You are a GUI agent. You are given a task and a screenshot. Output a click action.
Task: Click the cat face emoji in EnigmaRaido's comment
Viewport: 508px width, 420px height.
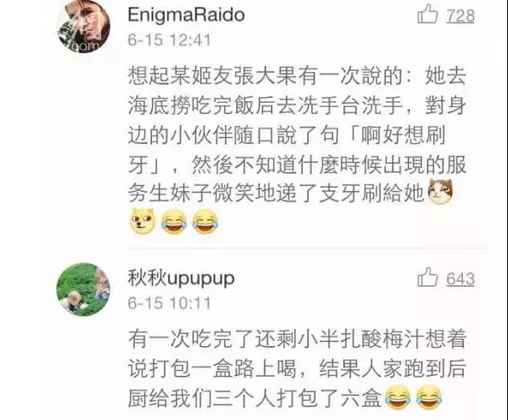440,191
